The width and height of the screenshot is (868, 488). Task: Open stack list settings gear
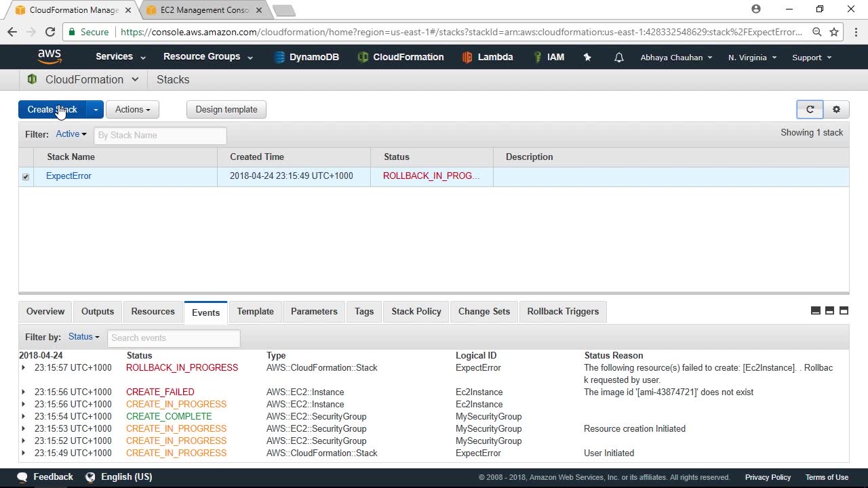(x=836, y=109)
